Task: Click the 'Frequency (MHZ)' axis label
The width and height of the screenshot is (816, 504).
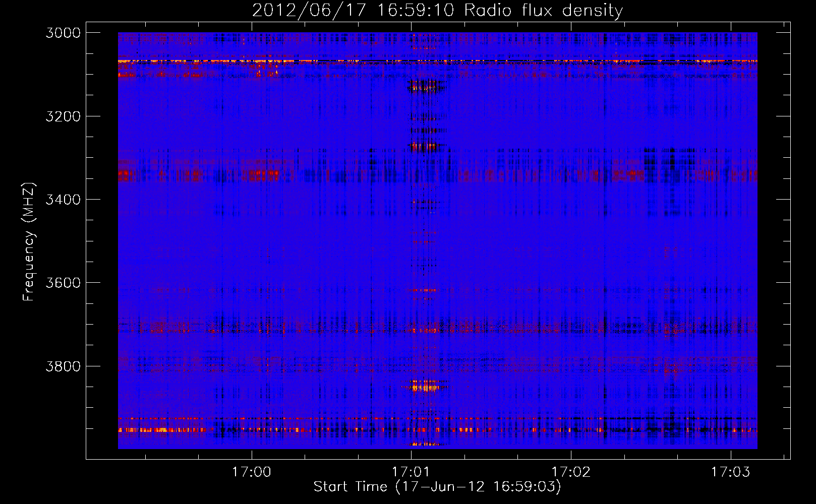Action: [x=29, y=242]
